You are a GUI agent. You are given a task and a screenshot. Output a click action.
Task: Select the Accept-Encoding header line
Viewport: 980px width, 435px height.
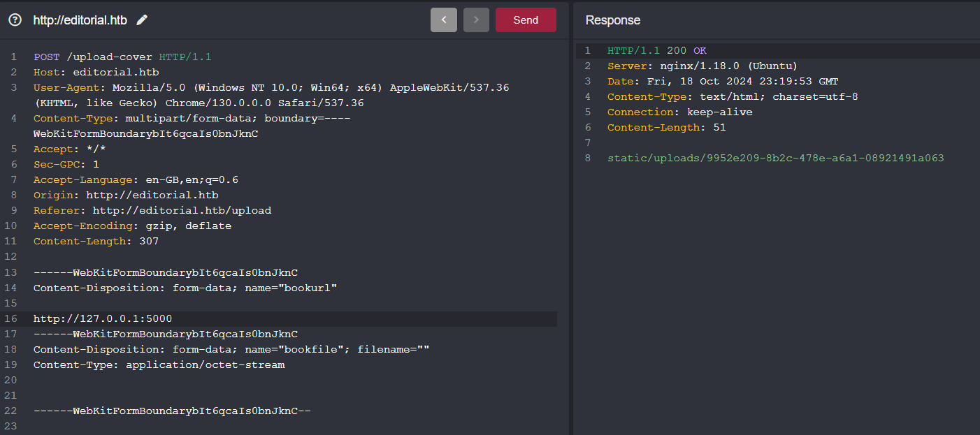pyautogui.click(x=133, y=226)
